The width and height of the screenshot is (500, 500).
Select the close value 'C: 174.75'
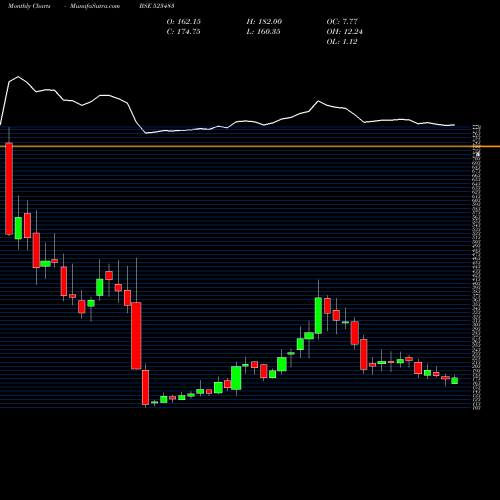point(183,31)
